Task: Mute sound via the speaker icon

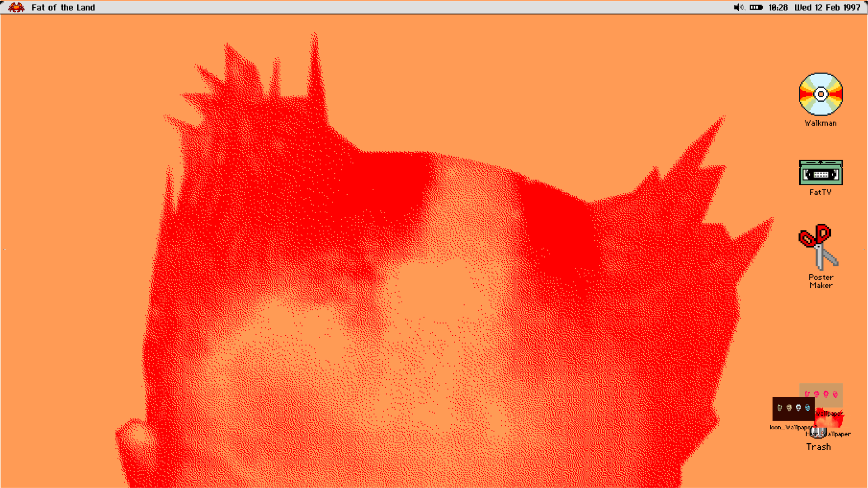Action: (x=738, y=7)
